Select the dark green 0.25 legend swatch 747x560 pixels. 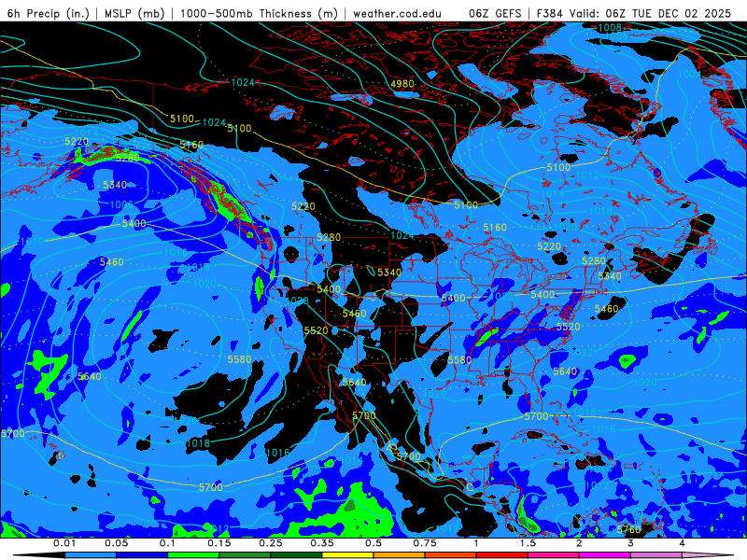(296, 555)
